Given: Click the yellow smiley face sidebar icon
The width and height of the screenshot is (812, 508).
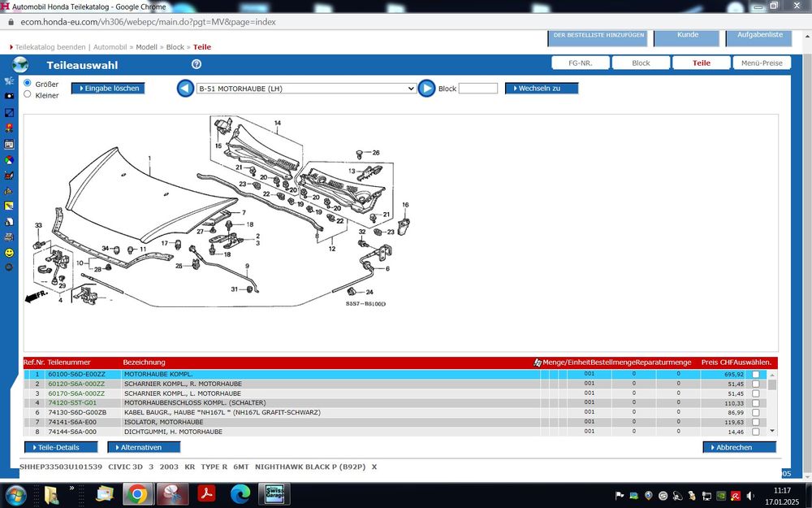Looking at the screenshot, I should 9,253.
